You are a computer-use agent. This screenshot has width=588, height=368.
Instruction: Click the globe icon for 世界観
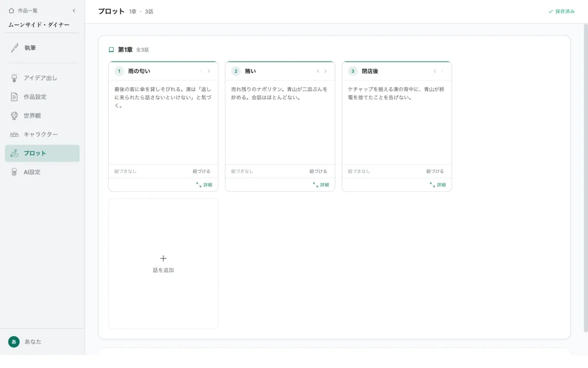click(x=15, y=116)
